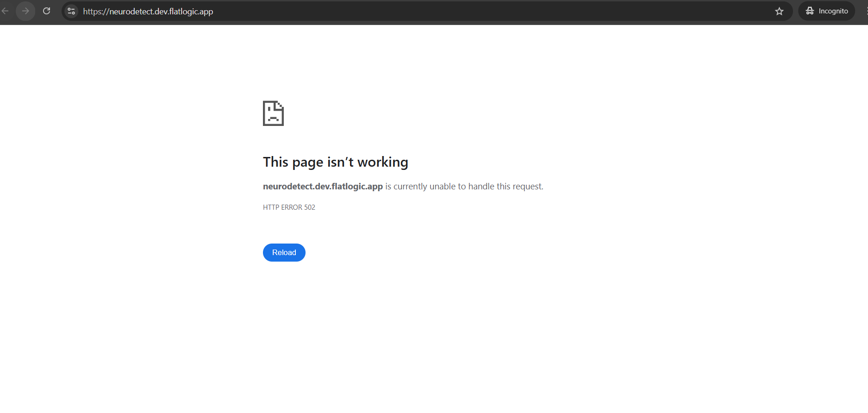
Task: Click "flatlogic.app" in the address bar URL
Action: point(191,12)
